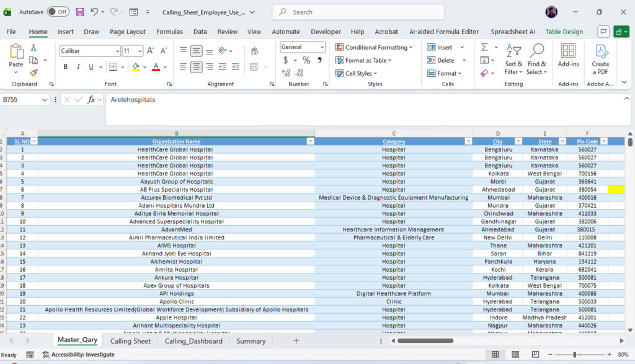Open the Table Design tab
The width and height of the screenshot is (635, 364).
[x=564, y=32]
